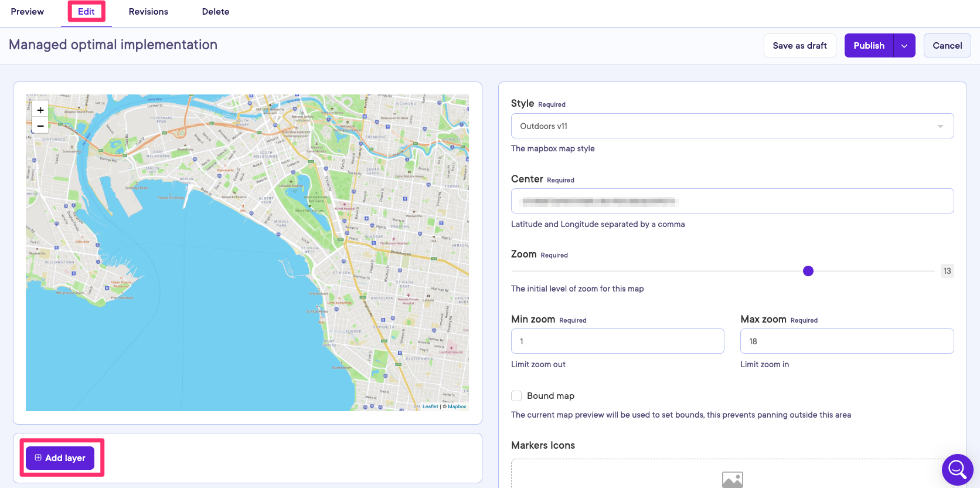Click the Zoom slider handle
This screenshot has width=980, height=488.
[808, 271]
